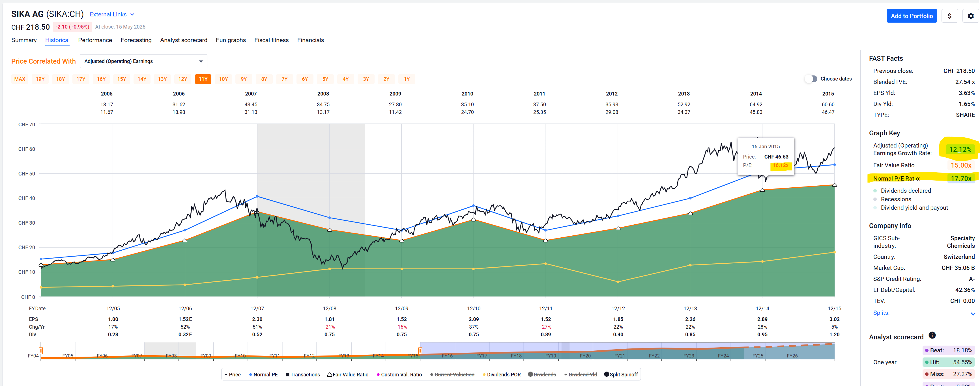Click the FY20 area in navigator timeline
The image size is (980, 386).
(x=585, y=355)
